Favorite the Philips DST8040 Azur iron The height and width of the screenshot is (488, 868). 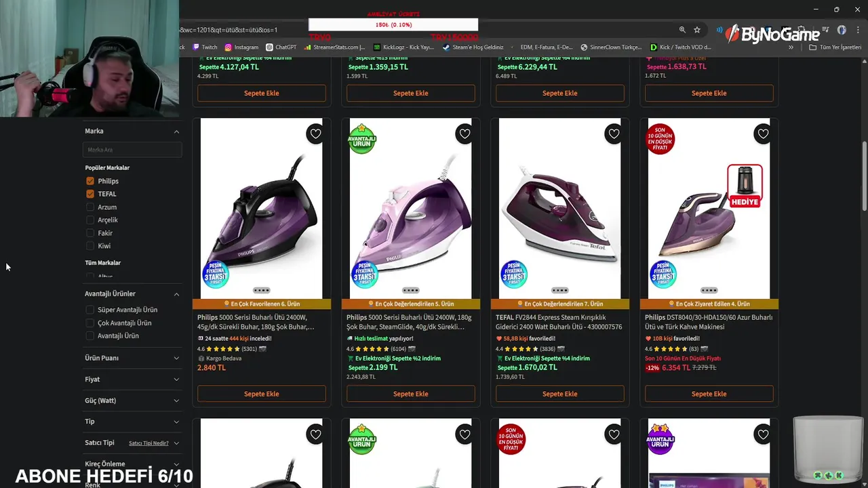[763, 134]
